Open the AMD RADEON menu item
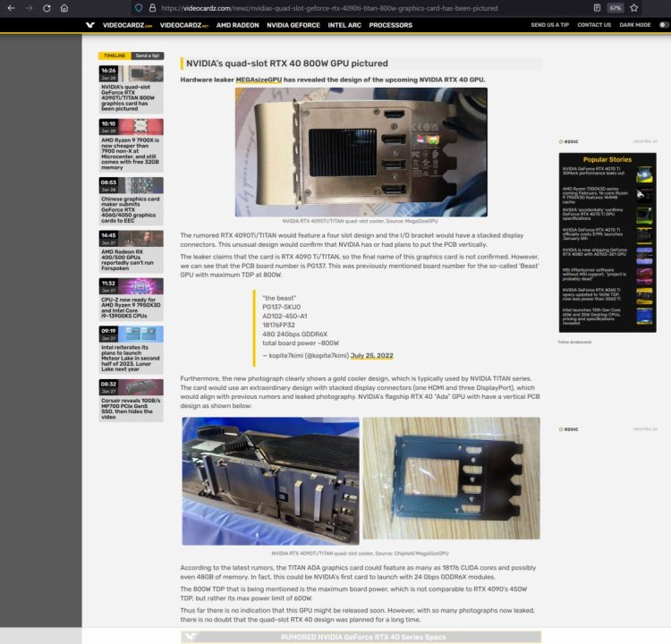 tap(237, 25)
